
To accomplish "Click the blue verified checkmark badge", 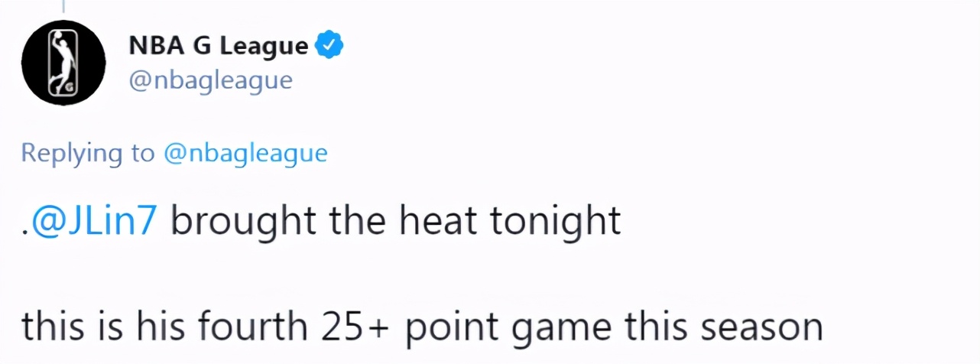I will click(x=330, y=46).
